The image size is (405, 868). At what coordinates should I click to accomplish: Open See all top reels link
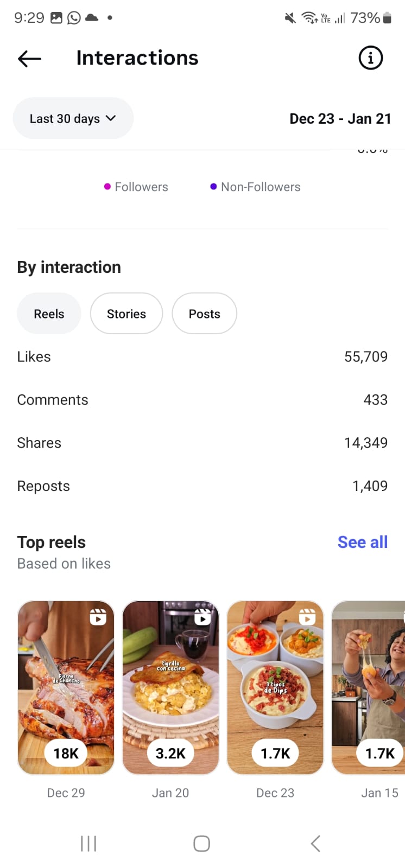pyautogui.click(x=362, y=542)
